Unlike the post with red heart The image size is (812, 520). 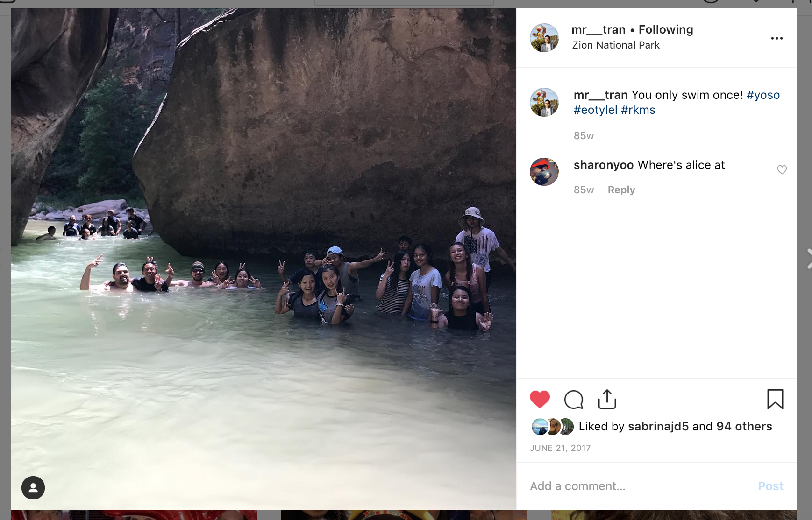[x=540, y=400]
